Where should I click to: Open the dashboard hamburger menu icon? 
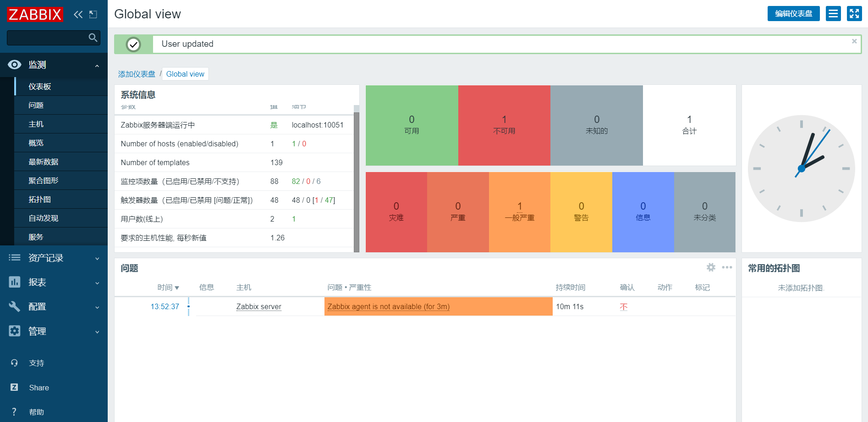833,13
